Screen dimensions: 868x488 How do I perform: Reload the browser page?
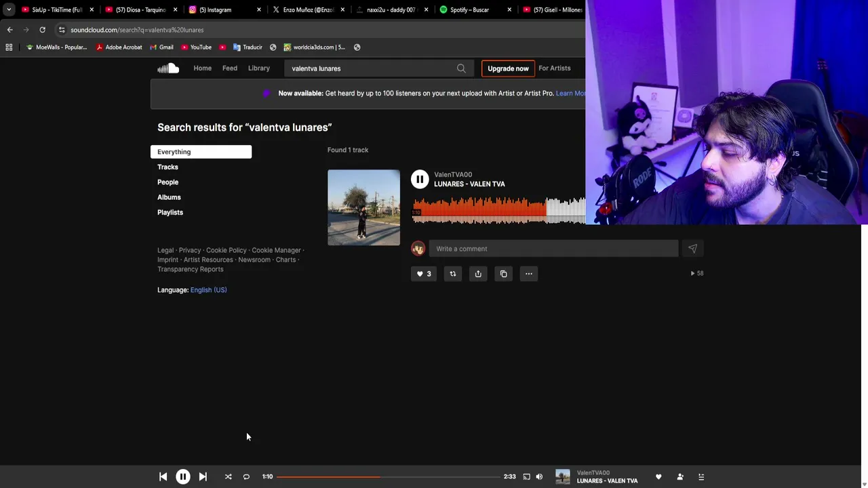pyautogui.click(x=42, y=30)
